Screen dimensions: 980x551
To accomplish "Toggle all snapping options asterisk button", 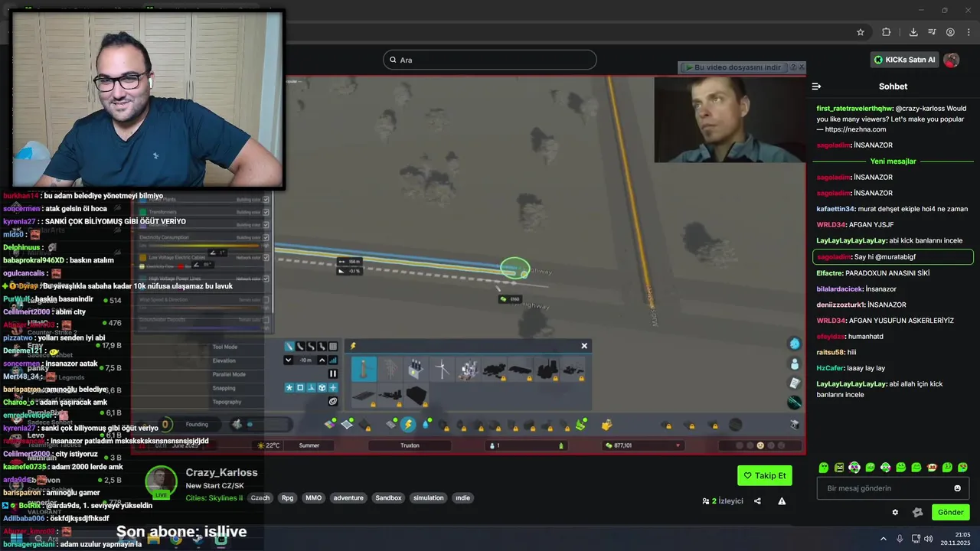I will click(289, 388).
